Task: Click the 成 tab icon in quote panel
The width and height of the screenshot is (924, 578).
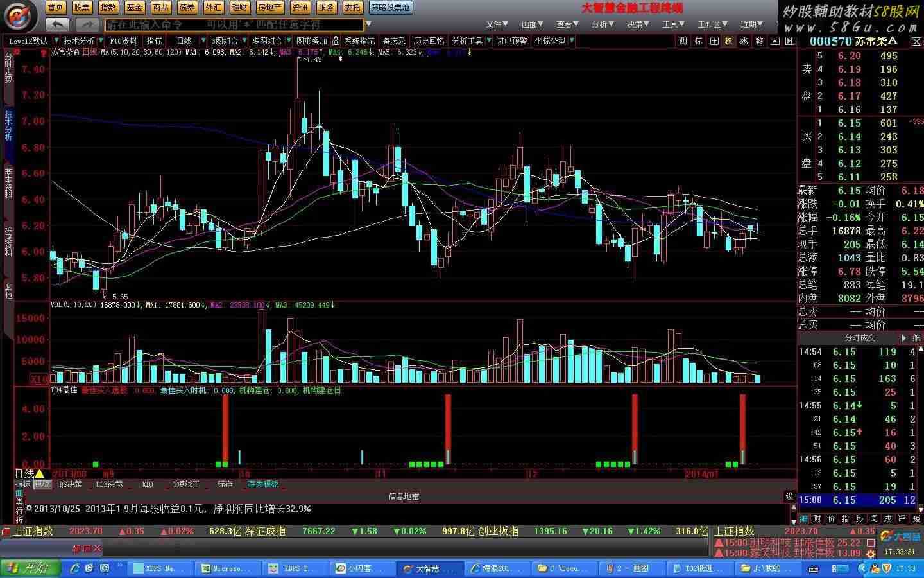Action: [x=888, y=518]
